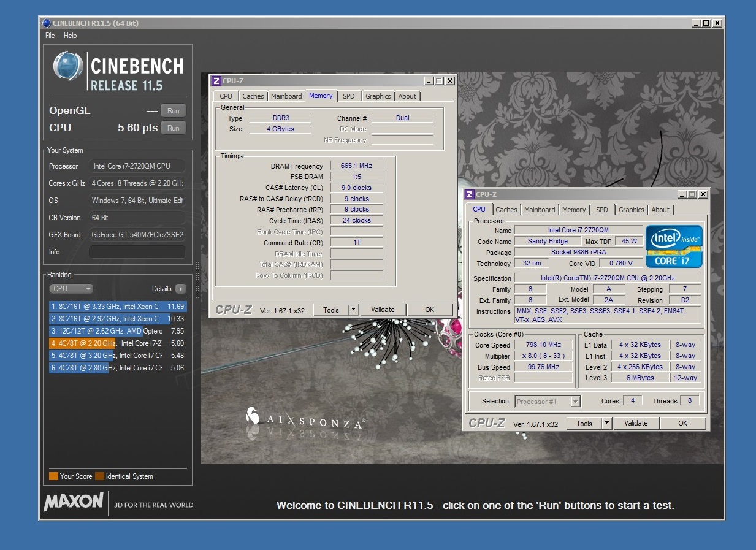The height and width of the screenshot is (550, 756).
Task: Select ranking entry 4C/8T @ 2.80 GHz
Action: pyautogui.click(x=117, y=368)
